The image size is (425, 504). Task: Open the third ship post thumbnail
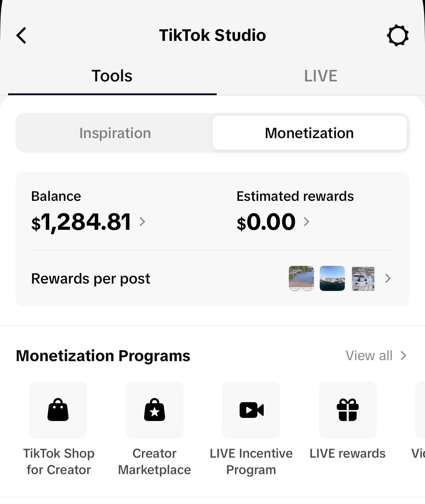pyautogui.click(x=363, y=278)
